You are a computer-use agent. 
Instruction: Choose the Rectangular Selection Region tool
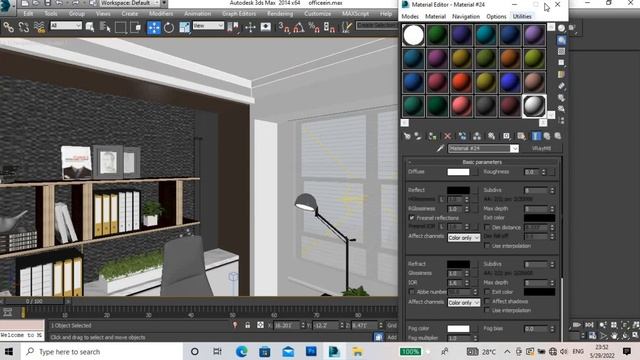pyautogui.click(x=120, y=27)
